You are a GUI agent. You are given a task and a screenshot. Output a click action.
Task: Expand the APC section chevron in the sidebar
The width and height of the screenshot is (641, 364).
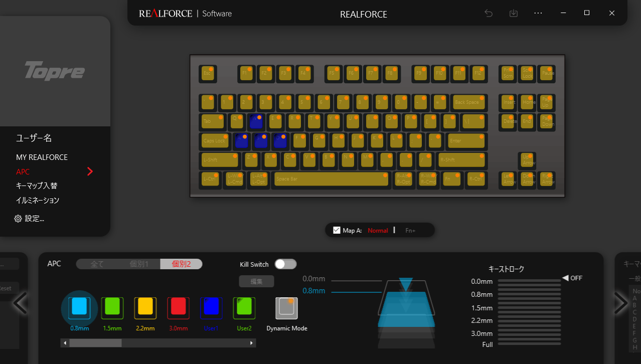tap(90, 171)
